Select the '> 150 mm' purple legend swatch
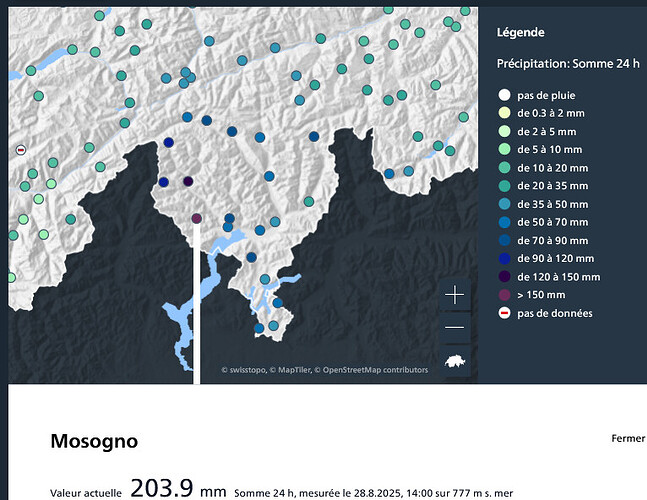Screen dimensions: 647x500 [x=503, y=295]
